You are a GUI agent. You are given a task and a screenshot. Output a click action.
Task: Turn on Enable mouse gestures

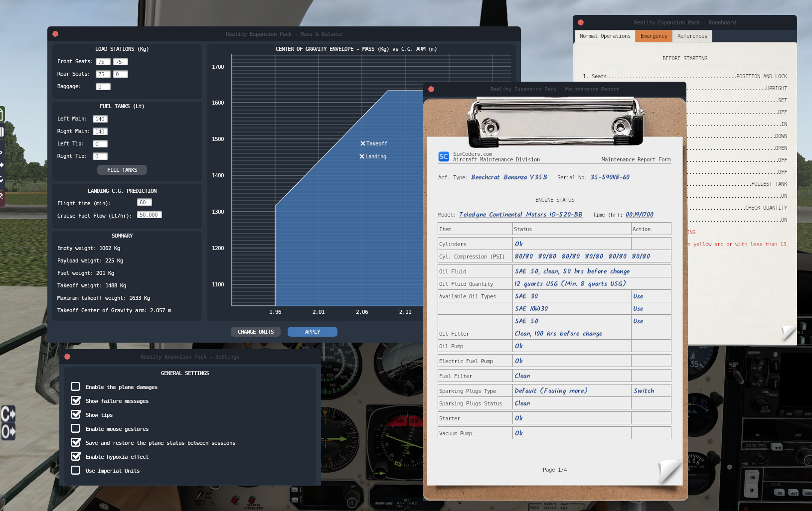pos(76,428)
